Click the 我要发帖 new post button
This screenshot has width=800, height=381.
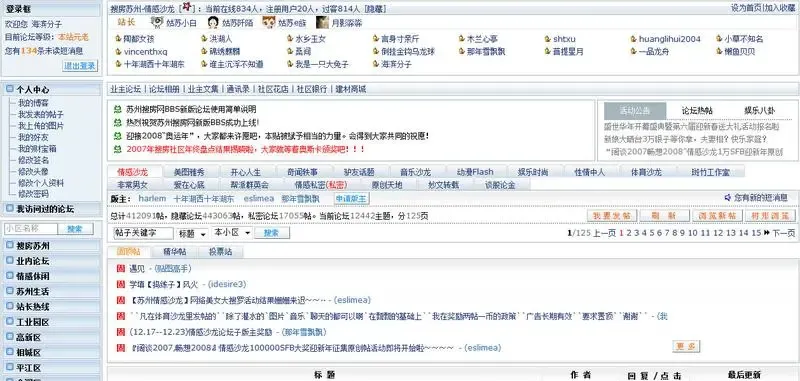pos(612,216)
